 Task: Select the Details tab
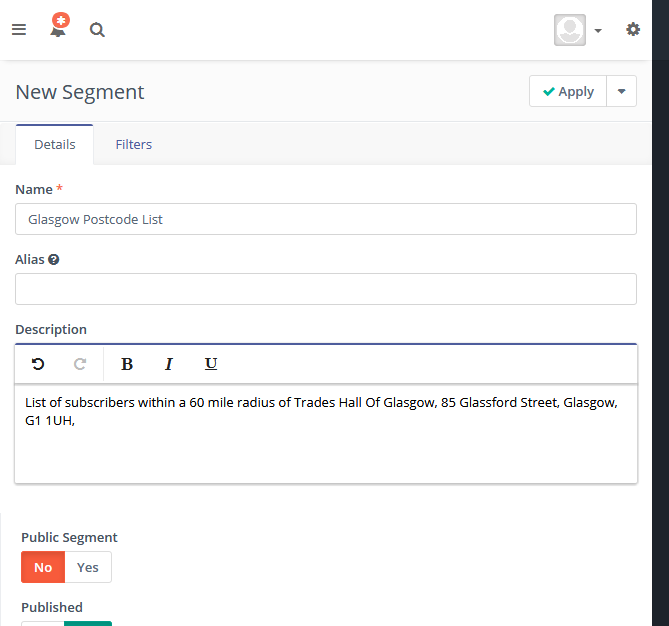[x=55, y=145]
